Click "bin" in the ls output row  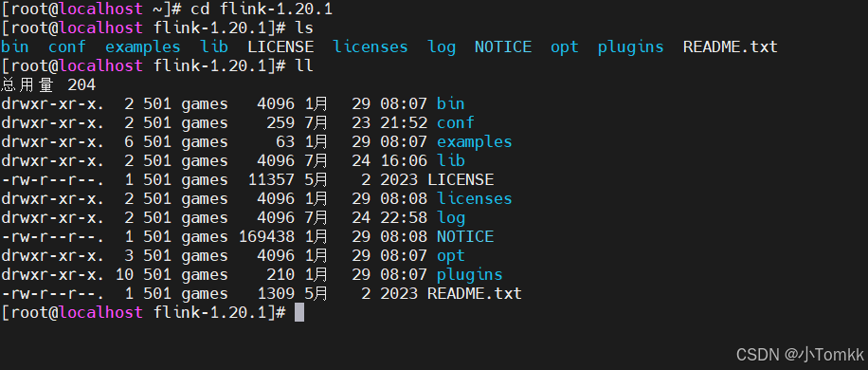(15, 47)
